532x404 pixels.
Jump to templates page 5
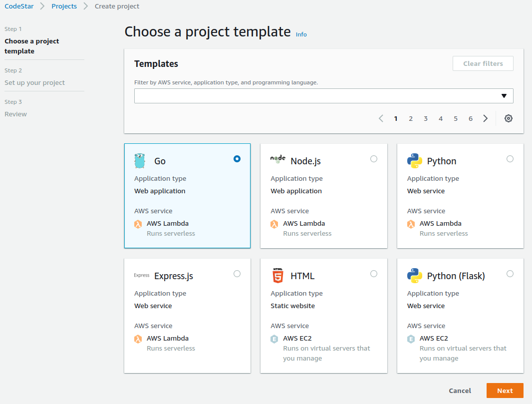coord(456,118)
